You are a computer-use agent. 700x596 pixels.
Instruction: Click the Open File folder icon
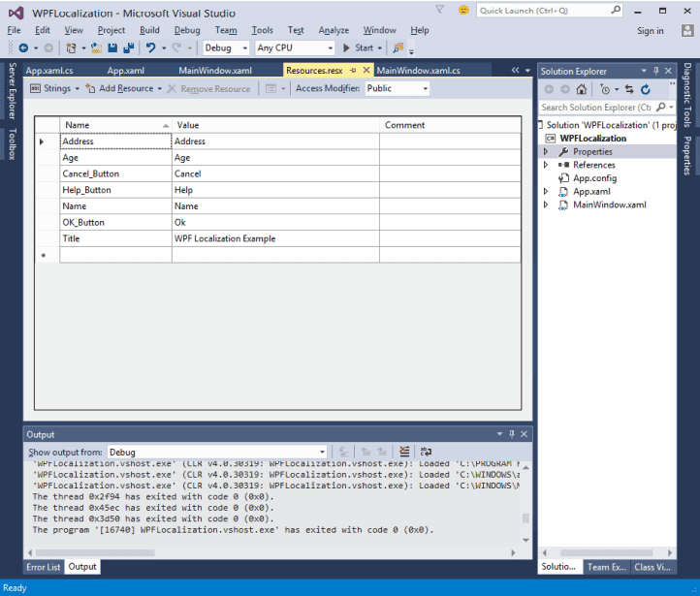pyautogui.click(x=96, y=47)
